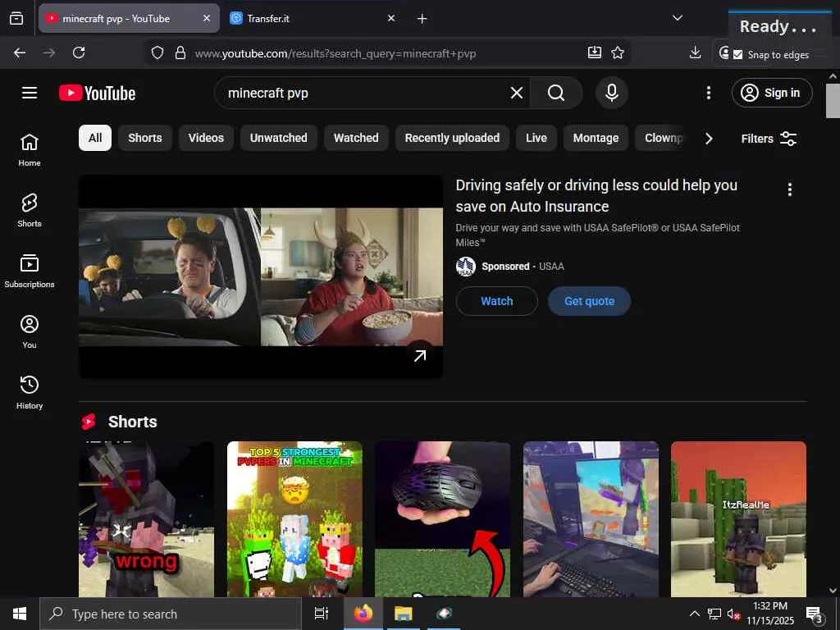Click the muted volume tray icon
Screen dimensions: 840x630
click(733, 614)
